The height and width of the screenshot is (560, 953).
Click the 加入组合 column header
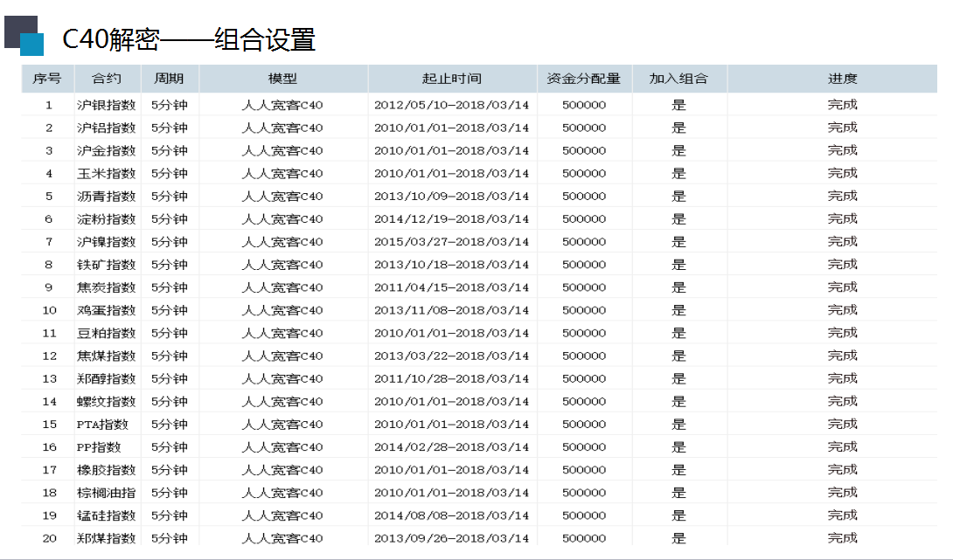pos(678,79)
